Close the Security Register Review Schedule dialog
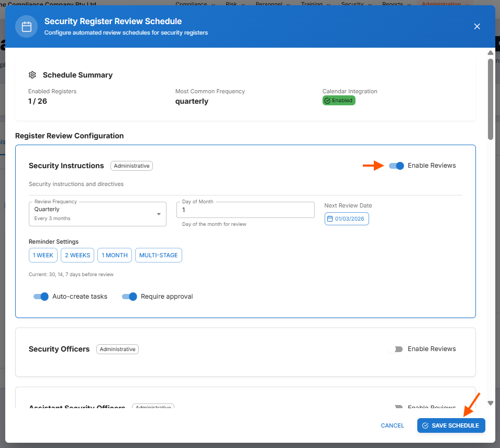The image size is (500, 448). tap(476, 26)
